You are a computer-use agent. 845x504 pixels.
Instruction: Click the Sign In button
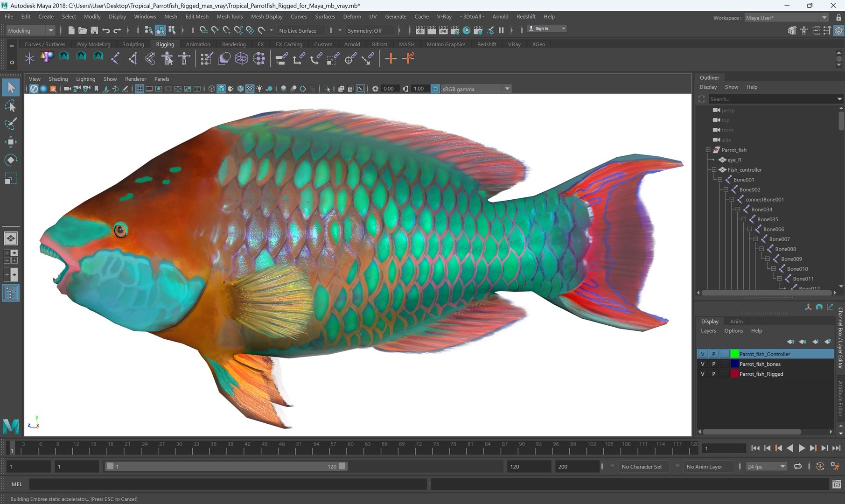[546, 28]
